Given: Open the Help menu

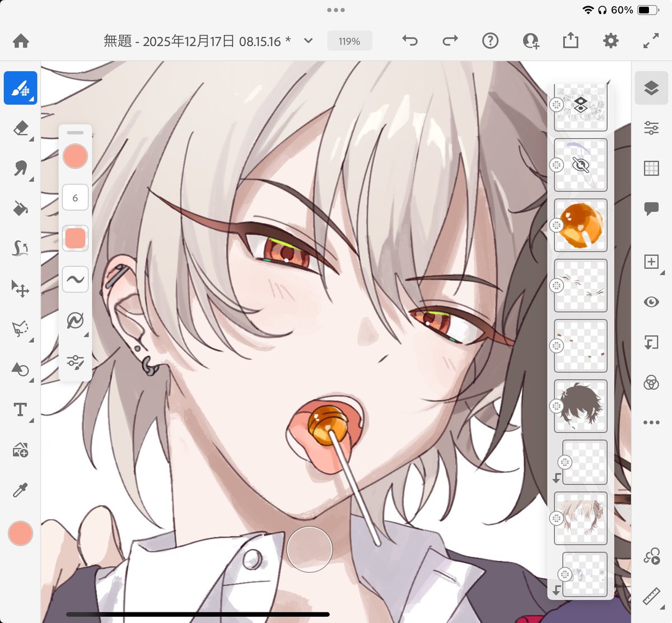Looking at the screenshot, I should coord(490,41).
